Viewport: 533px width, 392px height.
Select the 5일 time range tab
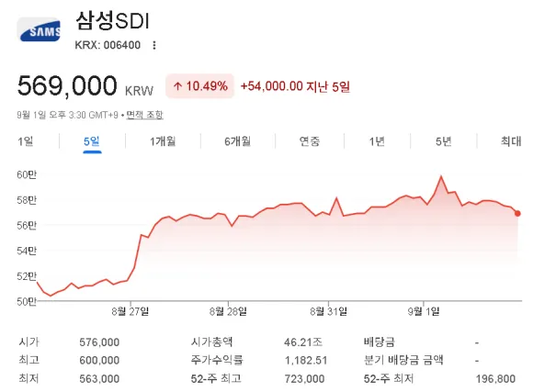point(92,141)
